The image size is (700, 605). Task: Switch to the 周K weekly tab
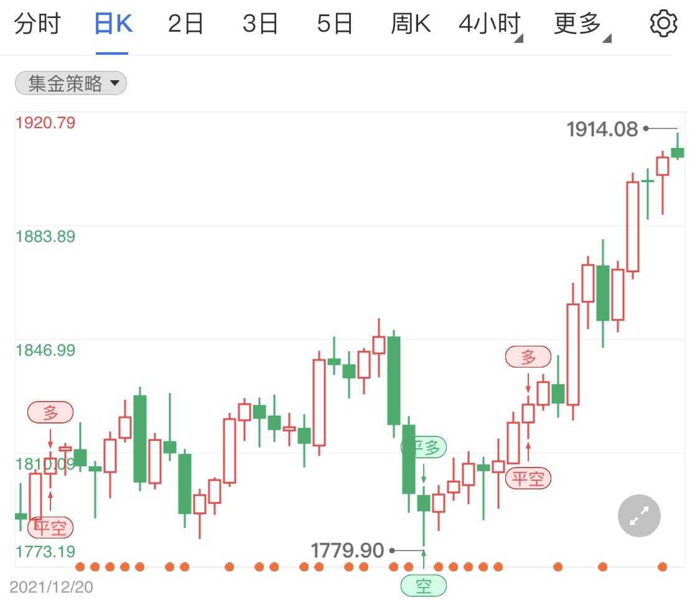click(411, 25)
